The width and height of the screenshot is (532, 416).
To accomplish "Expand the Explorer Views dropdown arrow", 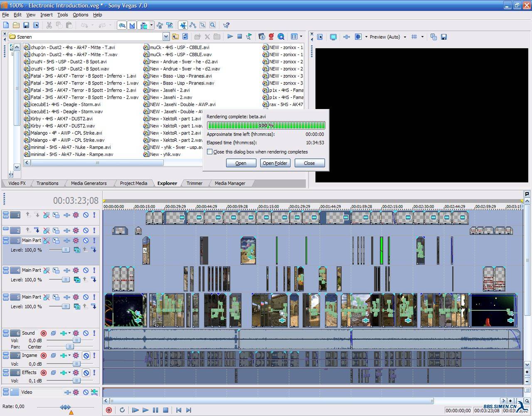I will (x=301, y=37).
